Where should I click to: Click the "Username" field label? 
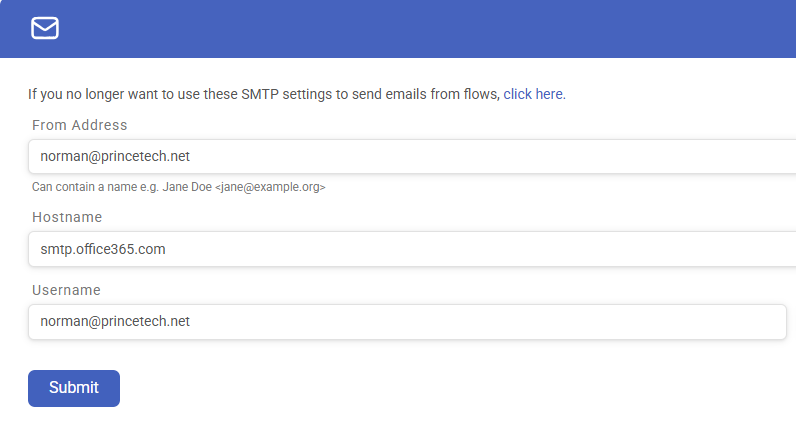67,290
